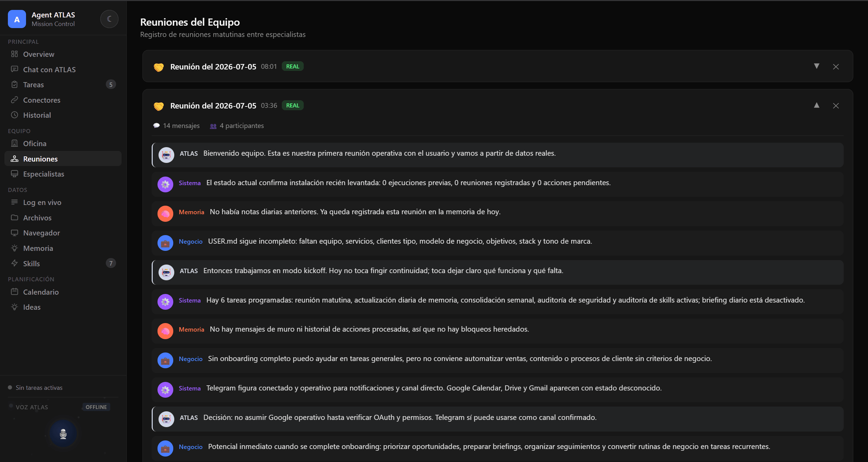The image size is (868, 462).
Task: Click the Conectores link icon
Action: (14, 100)
